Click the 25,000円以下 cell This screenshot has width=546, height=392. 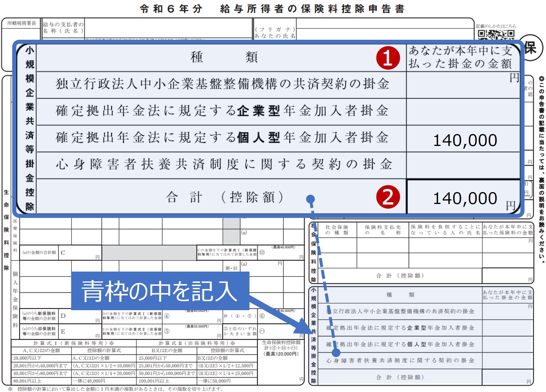tap(167, 358)
